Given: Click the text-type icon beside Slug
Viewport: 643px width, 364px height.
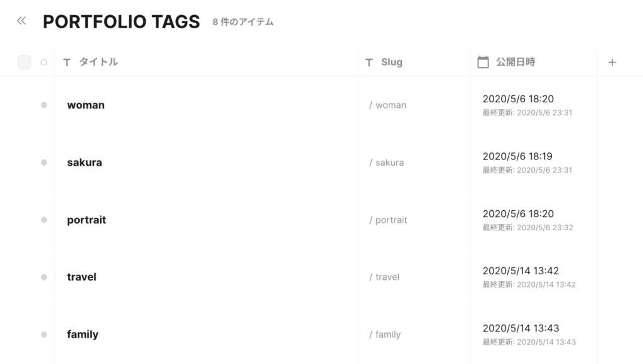Looking at the screenshot, I should pyautogui.click(x=369, y=62).
